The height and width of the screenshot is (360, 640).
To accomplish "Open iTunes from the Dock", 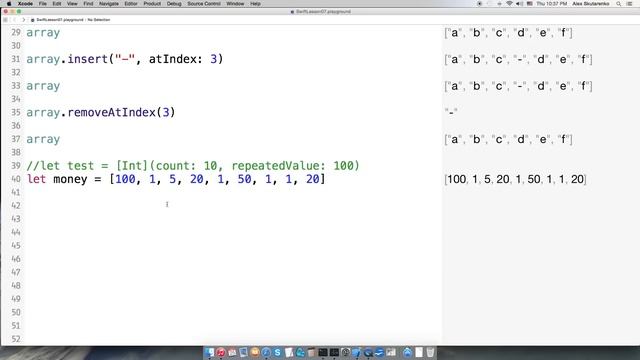I will pos(221,352).
